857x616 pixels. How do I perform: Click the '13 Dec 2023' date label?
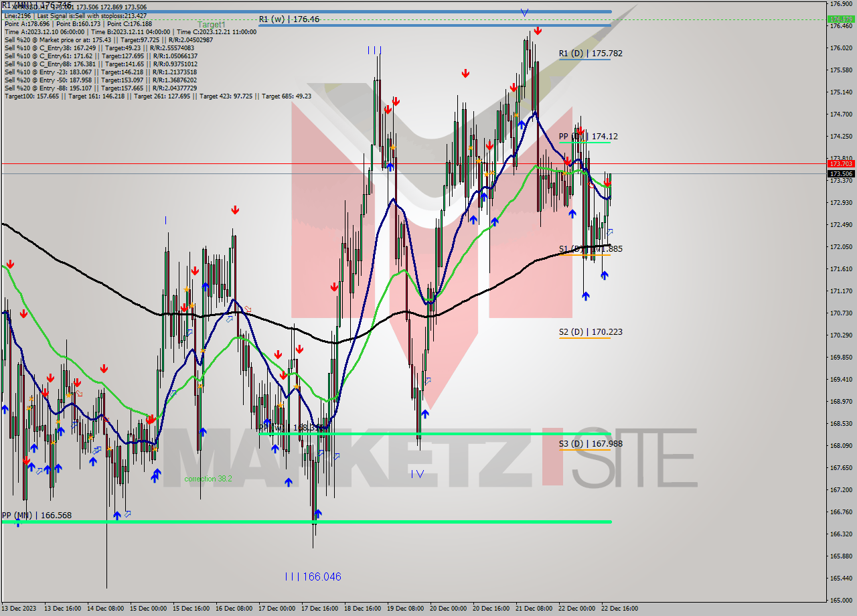[x=18, y=609]
